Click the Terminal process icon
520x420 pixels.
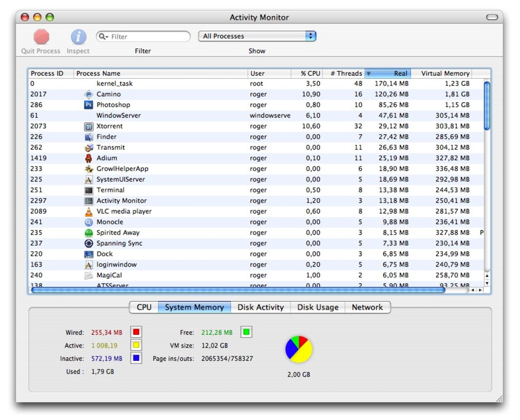click(89, 190)
